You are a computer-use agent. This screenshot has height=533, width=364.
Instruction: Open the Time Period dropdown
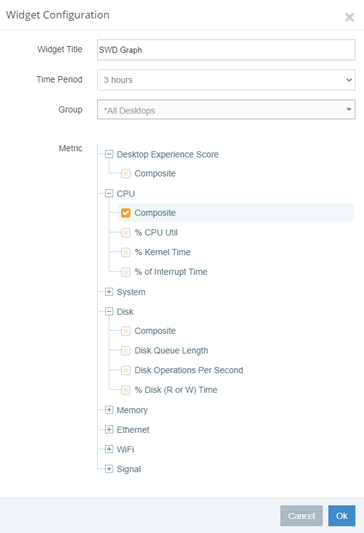tap(226, 80)
